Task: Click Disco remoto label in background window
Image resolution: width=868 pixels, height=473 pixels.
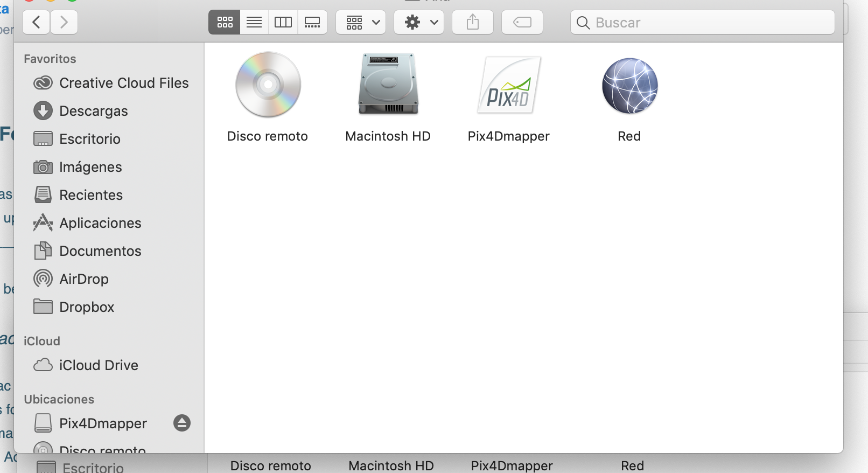Action: point(271,465)
